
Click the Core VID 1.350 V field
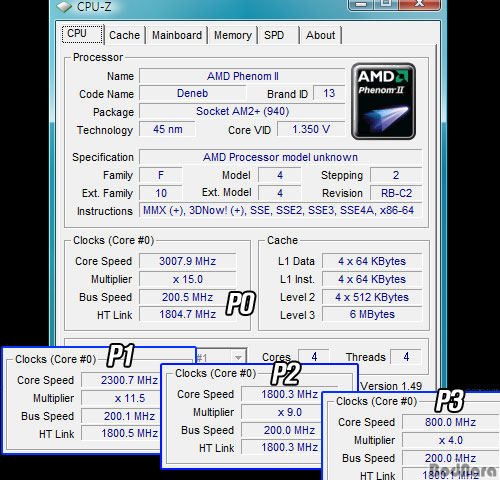(x=311, y=129)
